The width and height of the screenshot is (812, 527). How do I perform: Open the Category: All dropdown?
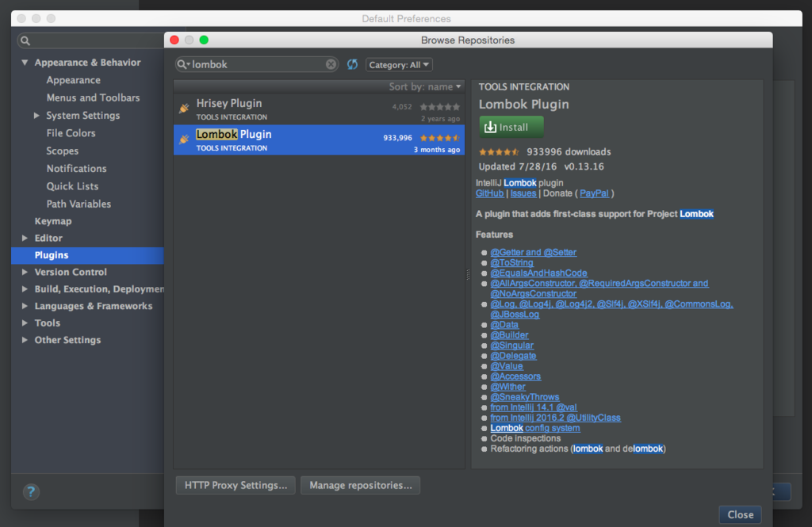pyautogui.click(x=399, y=65)
